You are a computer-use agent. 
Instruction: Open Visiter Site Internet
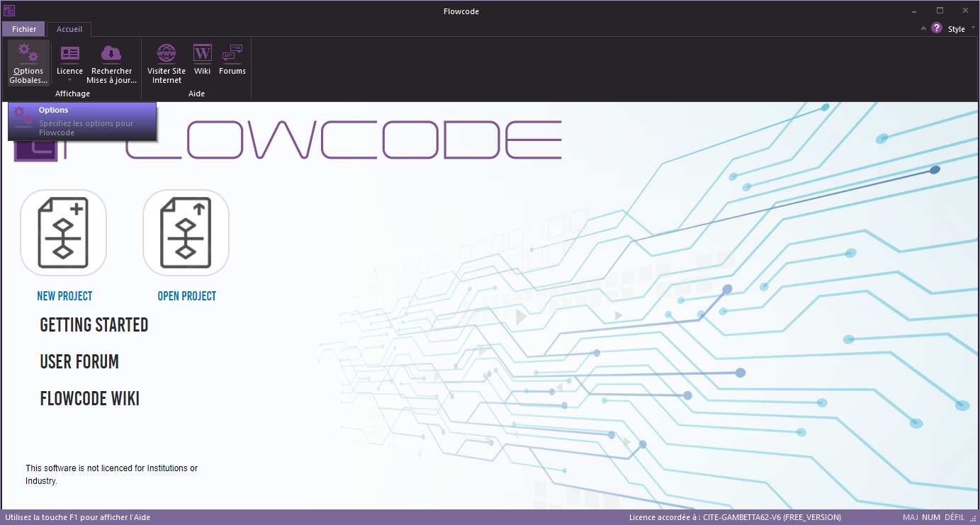(x=167, y=62)
